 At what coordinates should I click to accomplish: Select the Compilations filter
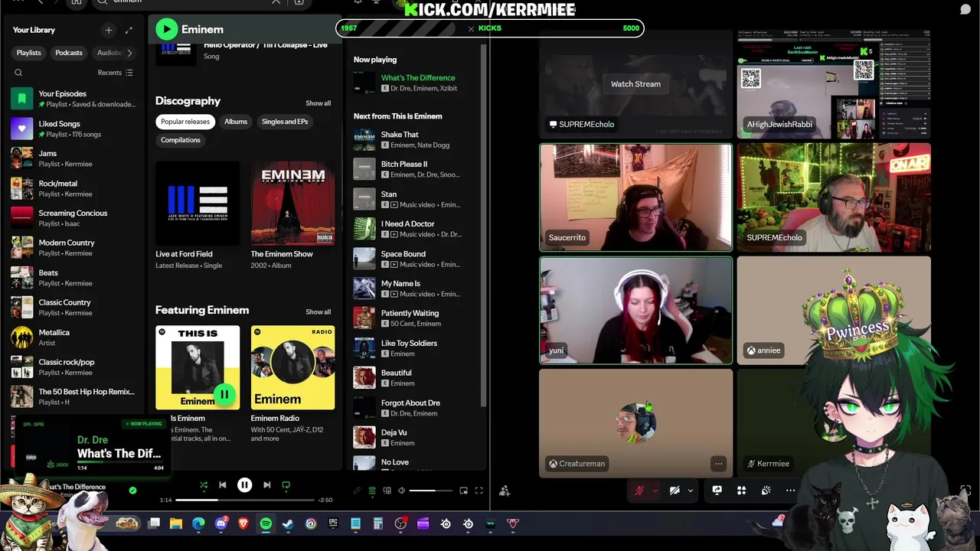tap(181, 140)
